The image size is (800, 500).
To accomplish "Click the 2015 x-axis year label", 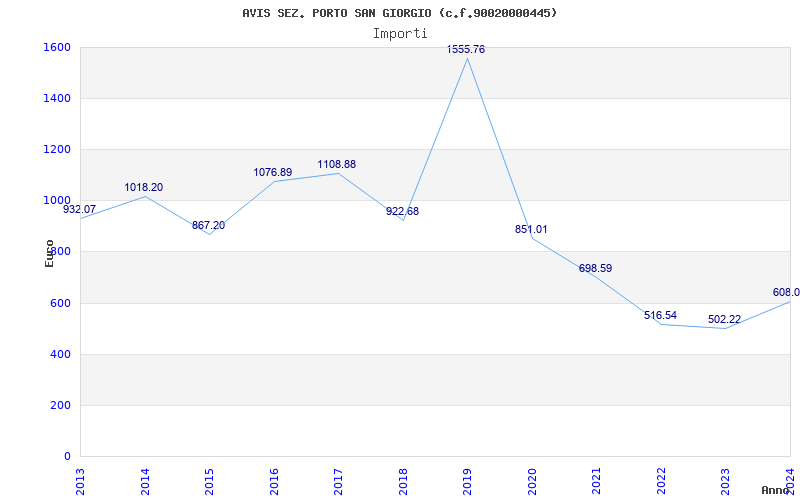I will tap(209, 482).
